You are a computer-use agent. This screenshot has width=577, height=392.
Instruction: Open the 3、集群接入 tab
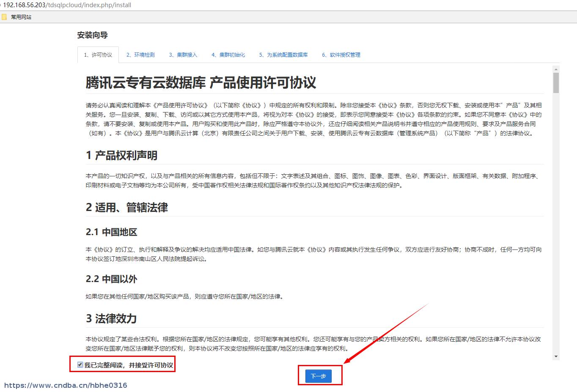point(183,55)
